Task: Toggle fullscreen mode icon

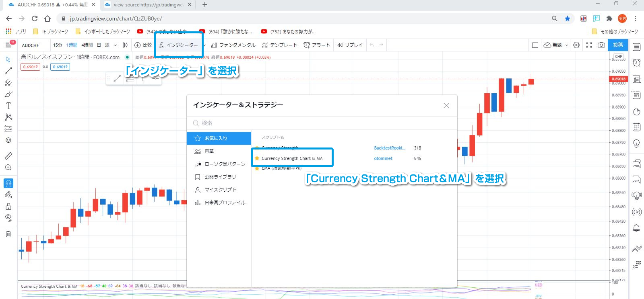Action: click(589, 45)
